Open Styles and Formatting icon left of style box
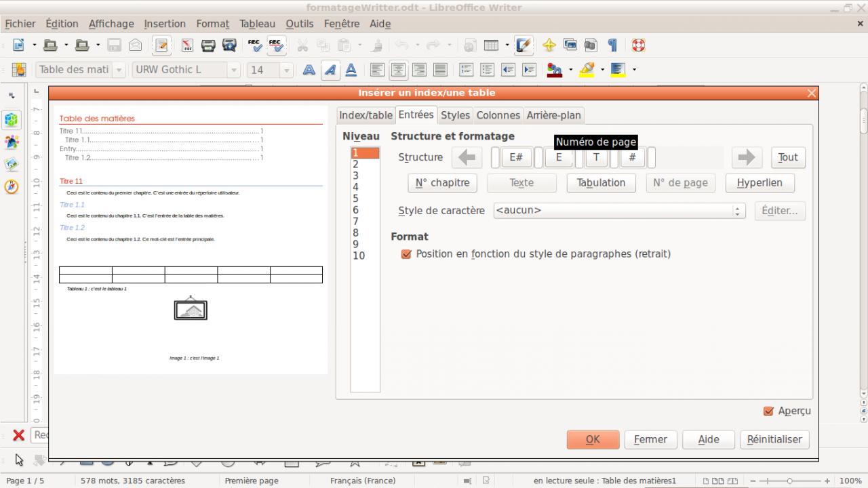 tap(19, 70)
